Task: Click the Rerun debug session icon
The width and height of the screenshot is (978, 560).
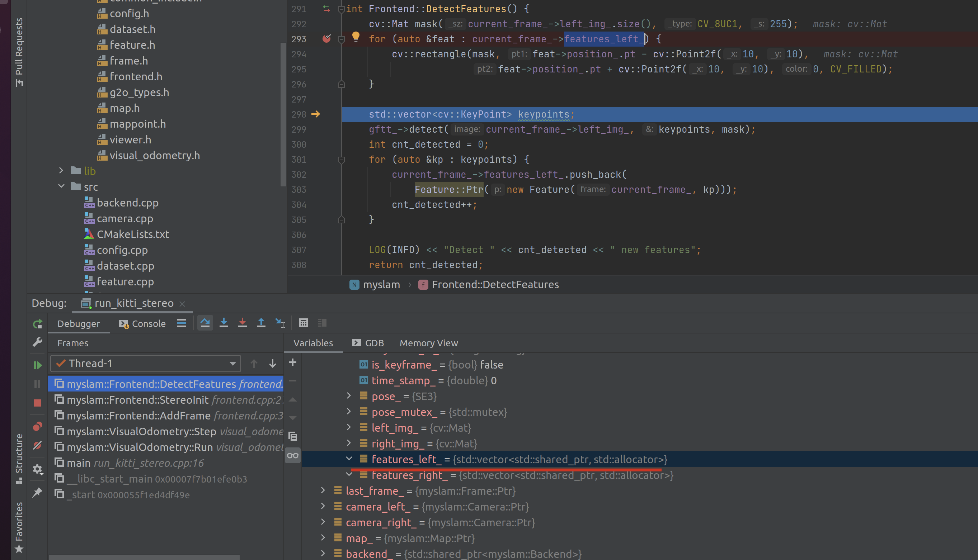Action: tap(37, 324)
